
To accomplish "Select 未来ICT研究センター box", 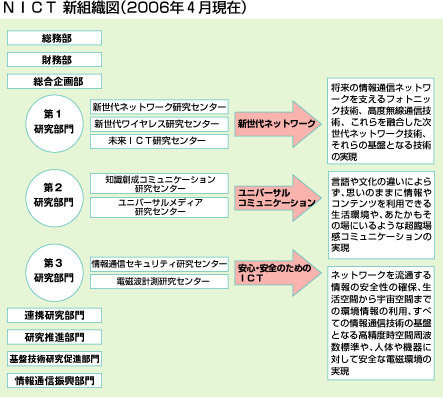I will 159,141.
